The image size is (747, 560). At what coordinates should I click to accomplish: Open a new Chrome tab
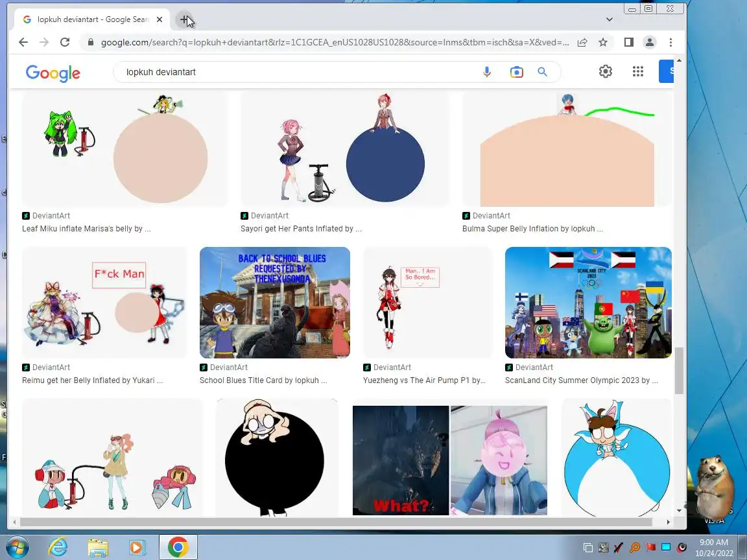pos(184,19)
